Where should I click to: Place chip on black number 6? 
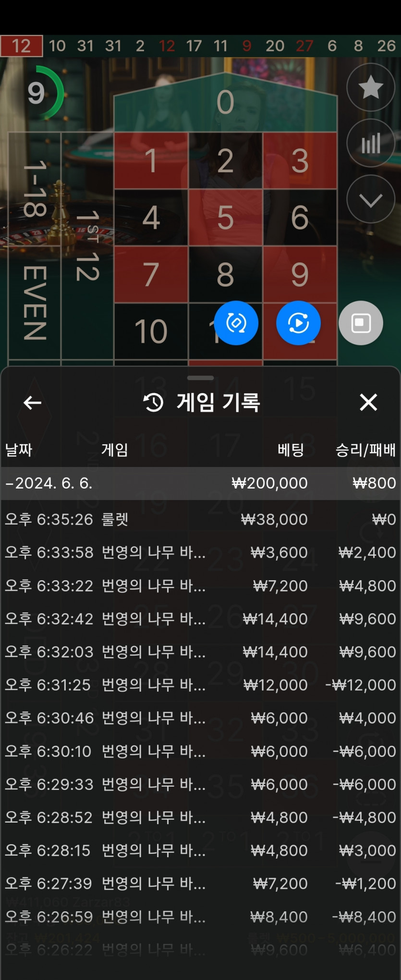pyautogui.click(x=300, y=217)
